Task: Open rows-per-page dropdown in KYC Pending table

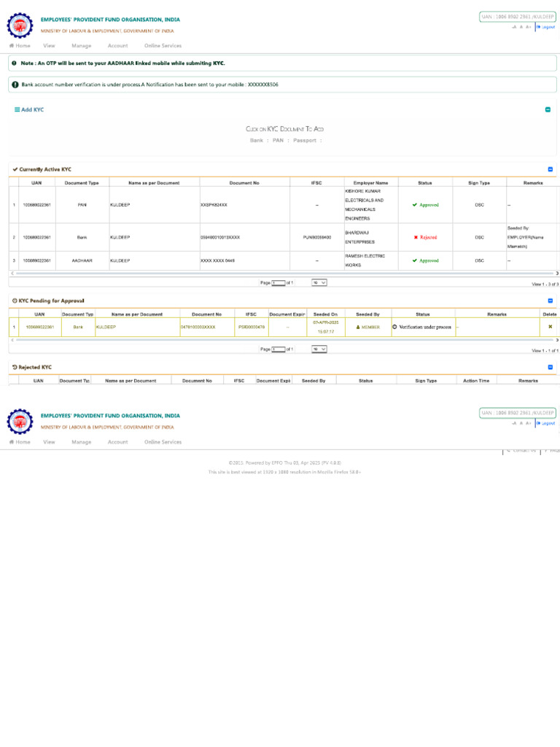Action: coord(319,349)
